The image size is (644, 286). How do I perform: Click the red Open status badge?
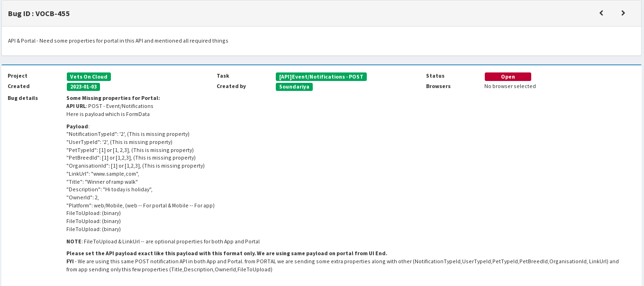click(508, 77)
